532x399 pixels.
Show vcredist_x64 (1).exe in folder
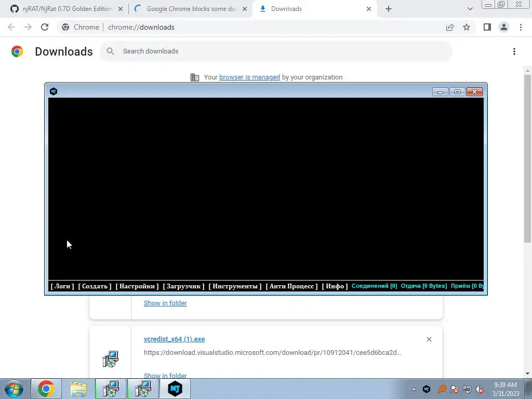(x=165, y=375)
